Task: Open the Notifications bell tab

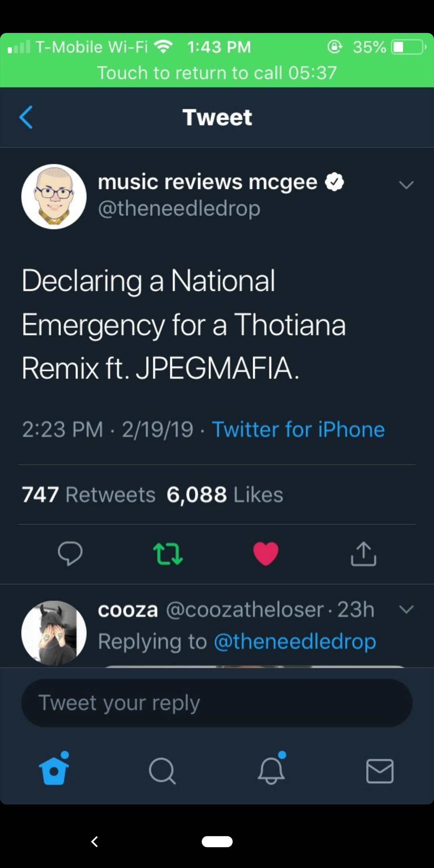Action: pyautogui.click(x=271, y=771)
